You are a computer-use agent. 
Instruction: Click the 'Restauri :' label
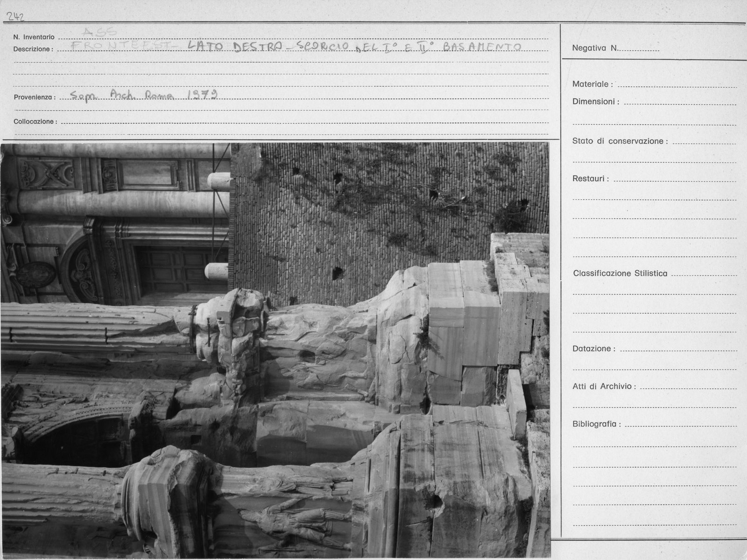pyautogui.click(x=590, y=179)
